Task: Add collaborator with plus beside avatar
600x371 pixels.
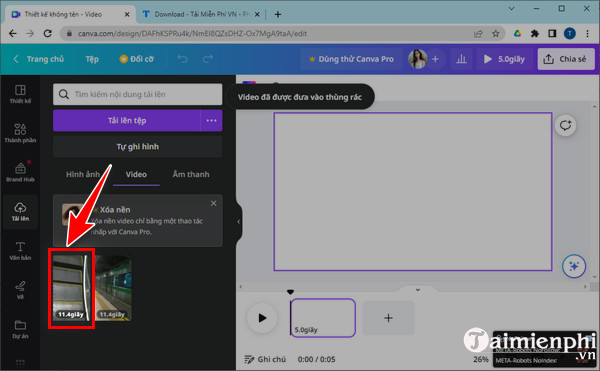Action: [435, 59]
